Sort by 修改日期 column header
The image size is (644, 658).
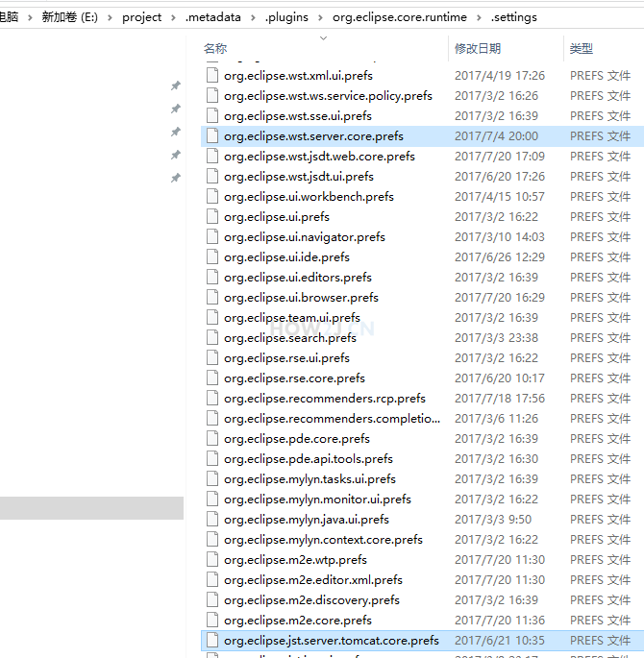[478, 49]
